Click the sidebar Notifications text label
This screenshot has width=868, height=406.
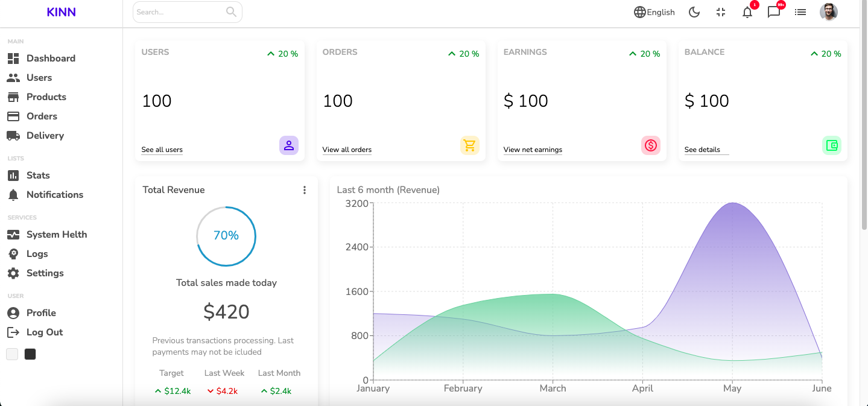point(55,195)
